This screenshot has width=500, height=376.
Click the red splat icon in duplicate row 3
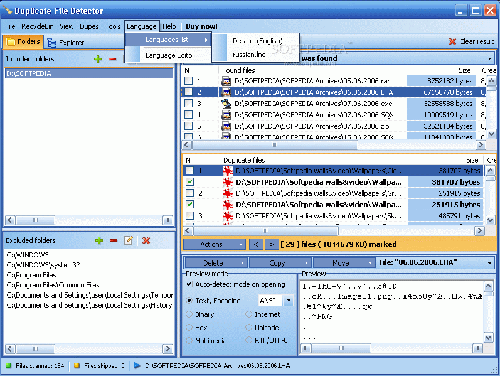(x=228, y=216)
